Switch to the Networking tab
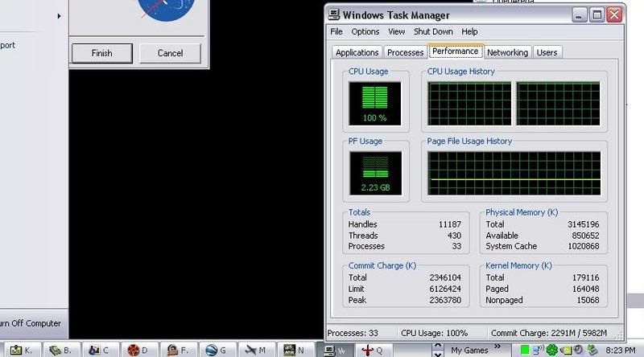Viewport: 644px width, 357px height. (507, 52)
